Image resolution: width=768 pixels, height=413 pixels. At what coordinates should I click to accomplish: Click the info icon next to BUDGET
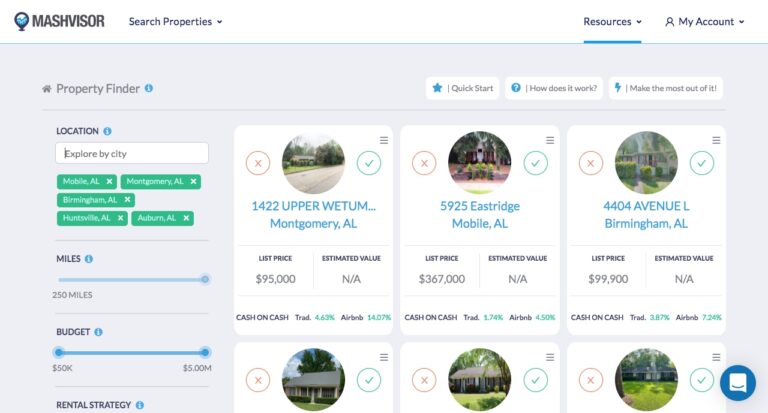point(99,331)
